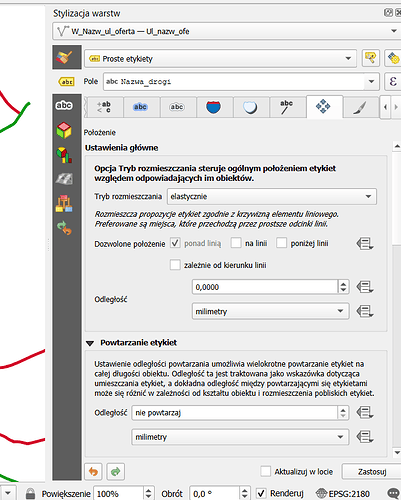Viewport: 401px width, 500px height.
Task: Open data-defined override for repeat milimetry unit
Action: (365, 437)
